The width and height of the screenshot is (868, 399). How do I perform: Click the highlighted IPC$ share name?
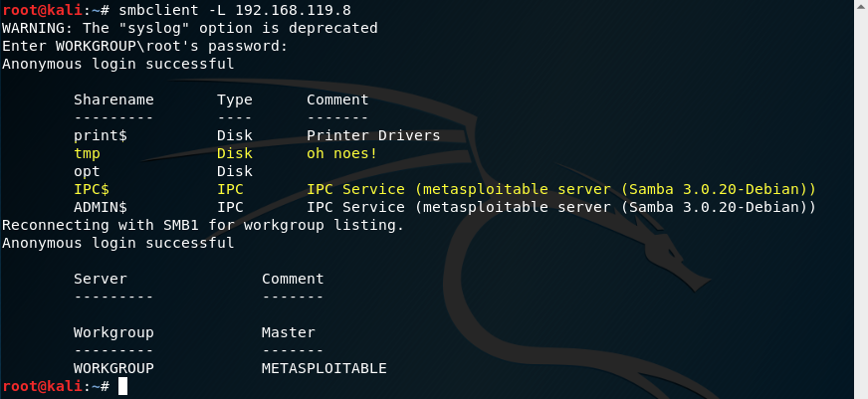92,189
